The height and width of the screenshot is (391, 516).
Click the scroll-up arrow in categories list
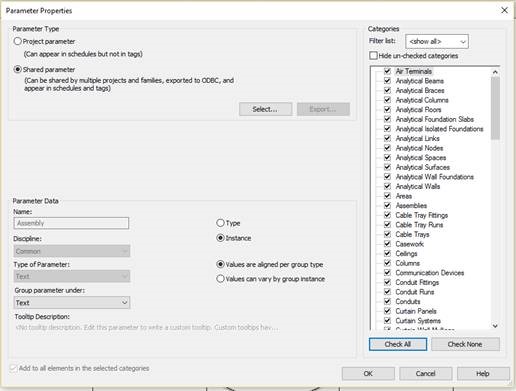[x=495, y=72]
